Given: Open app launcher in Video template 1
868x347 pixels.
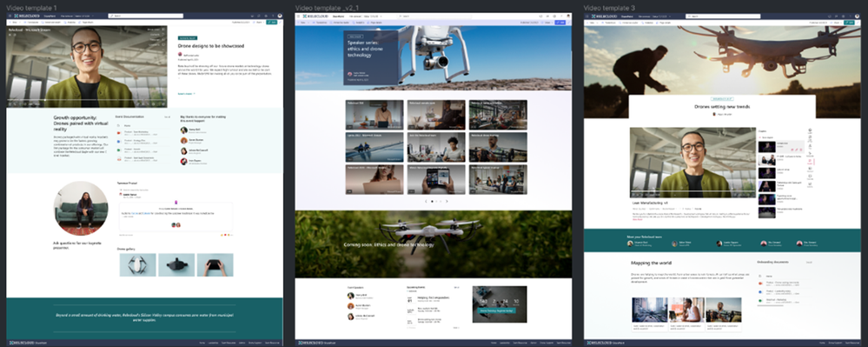Looking at the screenshot, I should click(x=10, y=16).
